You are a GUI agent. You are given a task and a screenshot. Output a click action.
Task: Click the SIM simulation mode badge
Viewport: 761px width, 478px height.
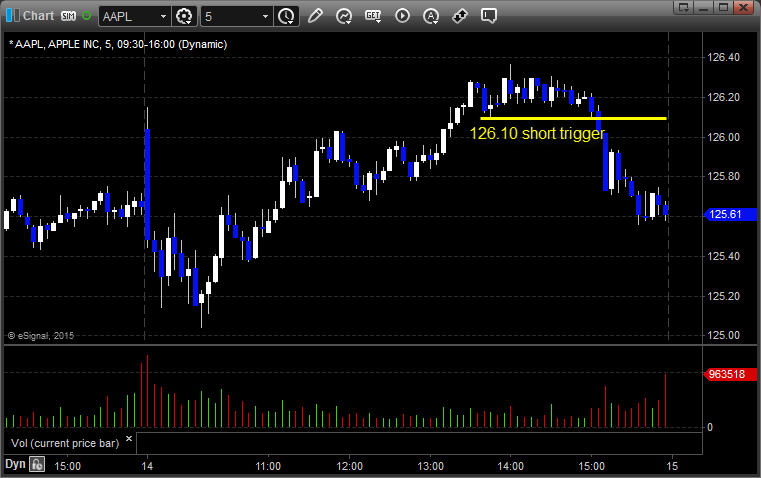[68, 16]
